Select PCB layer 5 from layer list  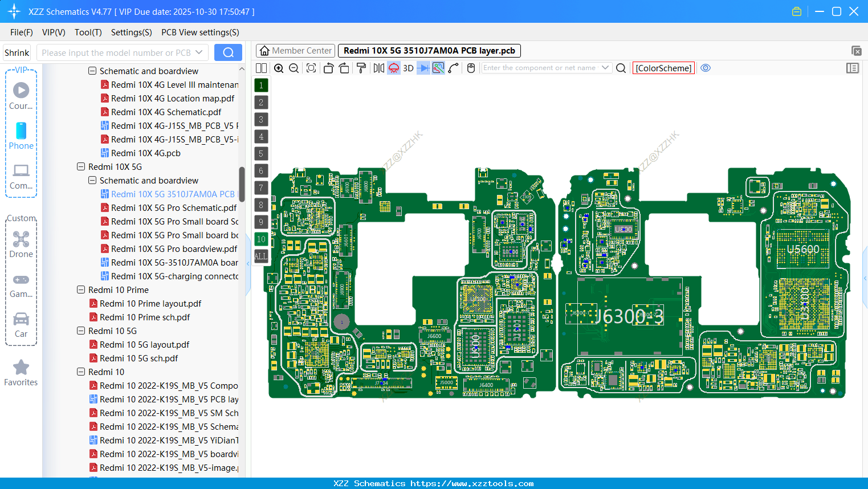click(x=261, y=153)
